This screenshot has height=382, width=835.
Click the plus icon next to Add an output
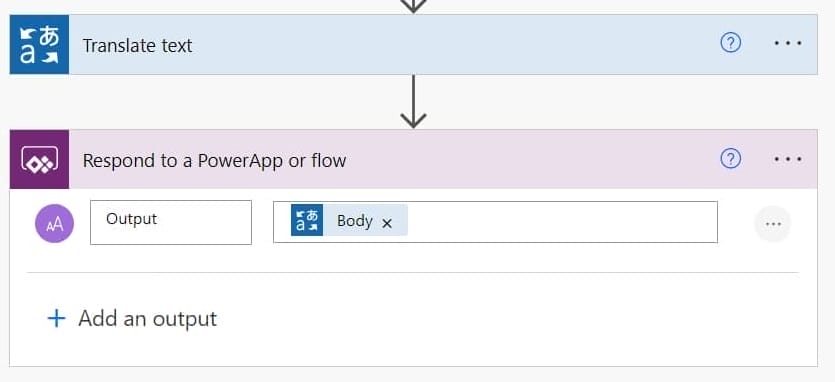click(x=56, y=319)
